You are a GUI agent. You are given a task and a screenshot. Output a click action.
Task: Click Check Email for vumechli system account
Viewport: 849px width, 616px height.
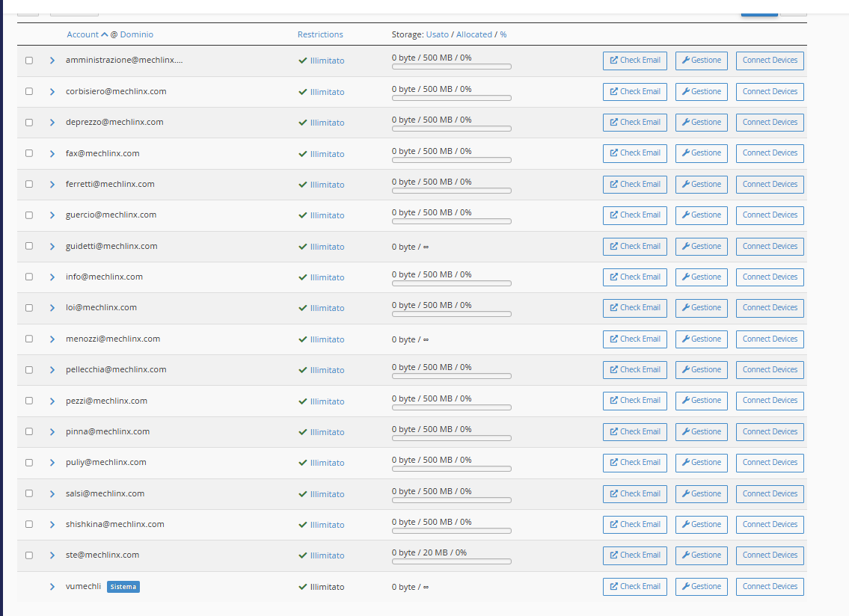[x=634, y=587]
